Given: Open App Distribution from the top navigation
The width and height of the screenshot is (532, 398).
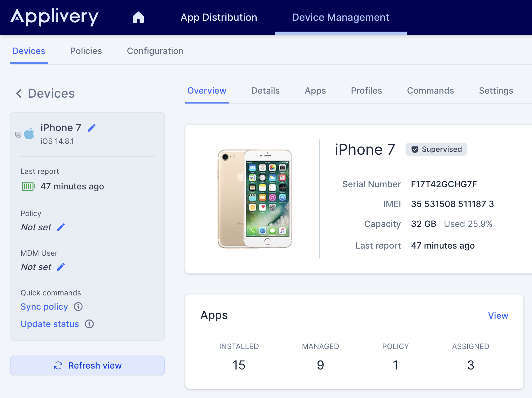Looking at the screenshot, I should pos(219,17).
